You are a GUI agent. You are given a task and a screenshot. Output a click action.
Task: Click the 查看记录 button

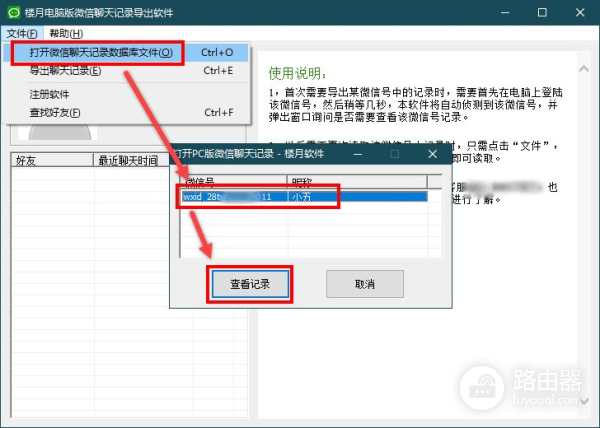pyautogui.click(x=250, y=284)
